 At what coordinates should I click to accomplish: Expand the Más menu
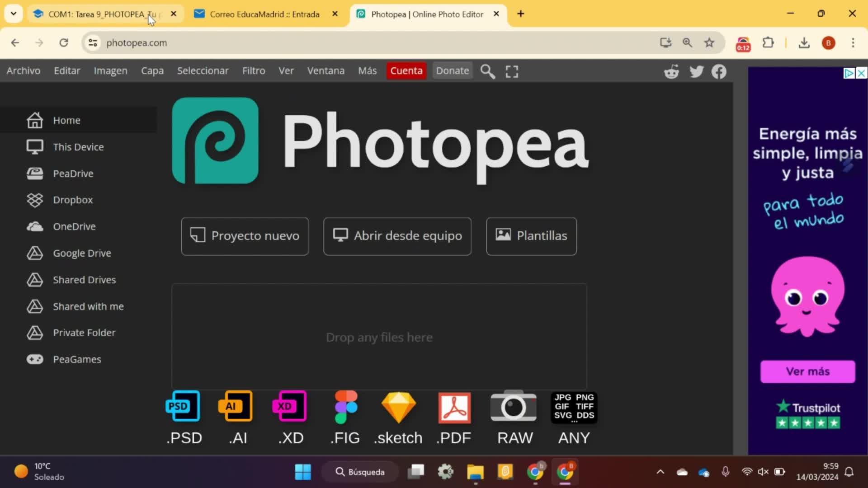367,71
